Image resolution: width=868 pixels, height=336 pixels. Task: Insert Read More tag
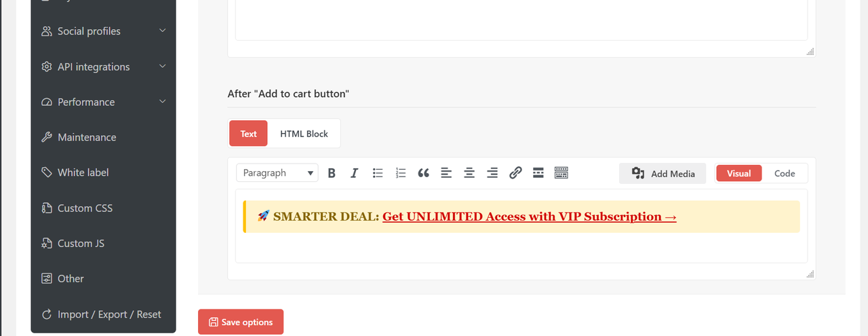tap(538, 173)
